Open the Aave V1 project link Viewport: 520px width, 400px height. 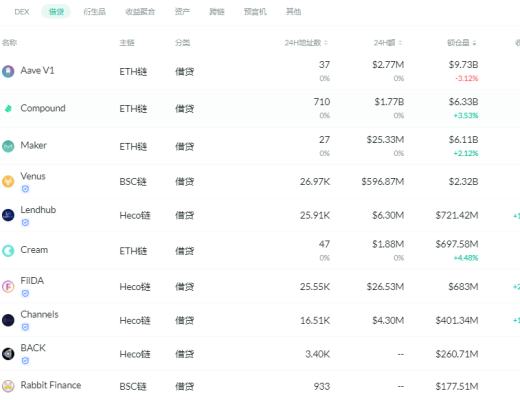(37, 70)
